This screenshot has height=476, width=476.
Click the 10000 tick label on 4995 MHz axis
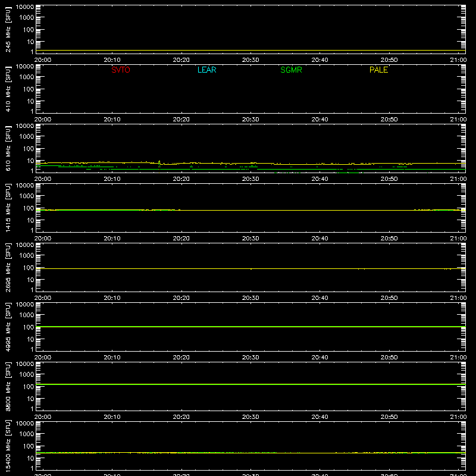click(x=25, y=305)
